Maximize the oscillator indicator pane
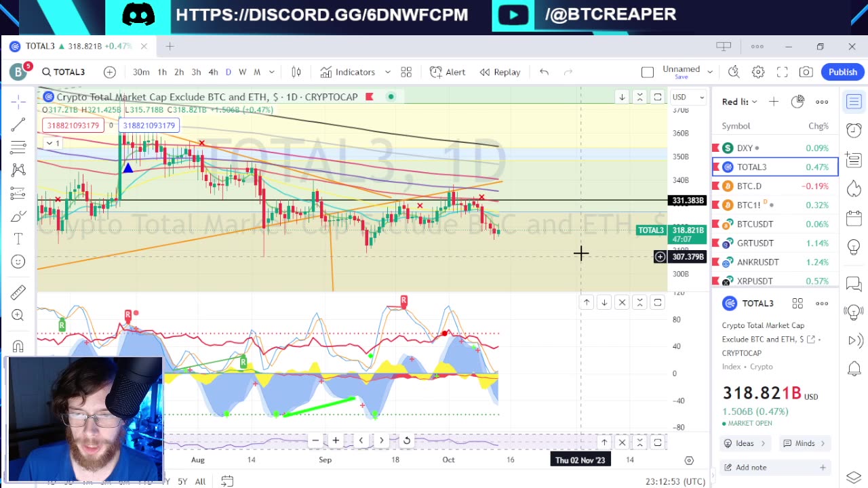The image size is (868, 488). coord(657,302)
